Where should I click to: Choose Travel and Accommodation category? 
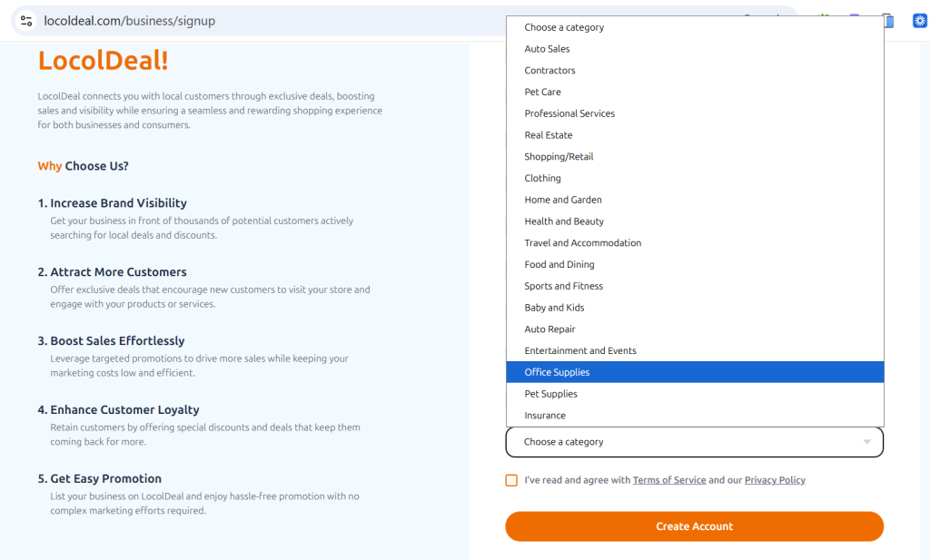tap(582, 243)
